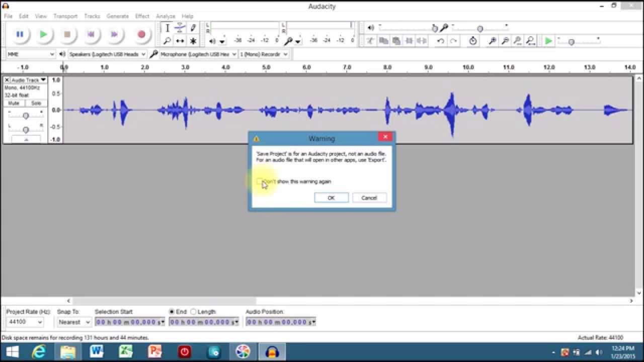Image resolution: width=644 pixels, height=362 pixels.
Task: Click OK in the Warning dialog
Action: tap(331, 198)
